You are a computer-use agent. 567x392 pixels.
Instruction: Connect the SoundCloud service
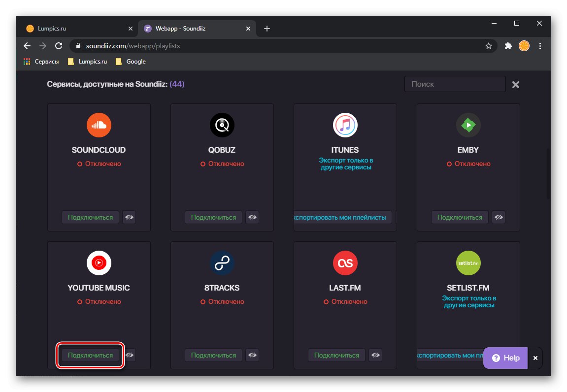pyautogui.click(x=91, y=217)
